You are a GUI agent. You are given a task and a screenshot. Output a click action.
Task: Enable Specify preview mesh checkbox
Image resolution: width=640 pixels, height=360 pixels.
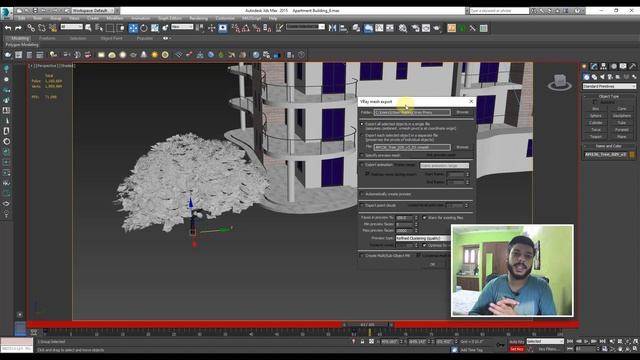click(x=362, y=156)
